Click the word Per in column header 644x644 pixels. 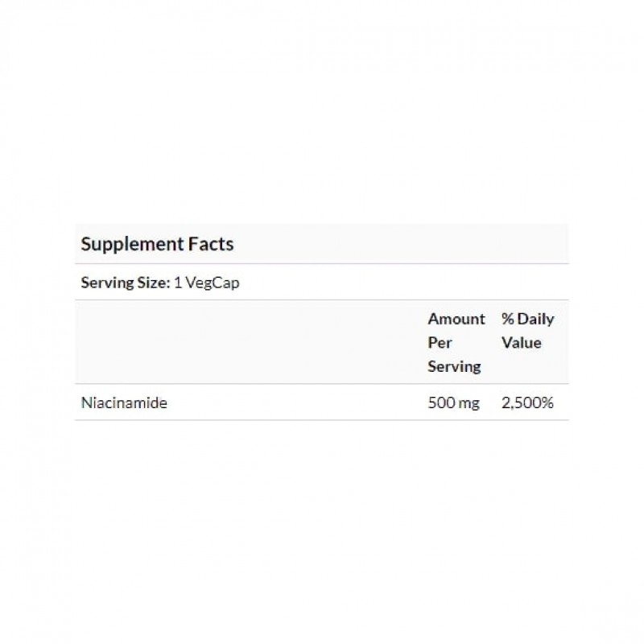pos(440,343)
